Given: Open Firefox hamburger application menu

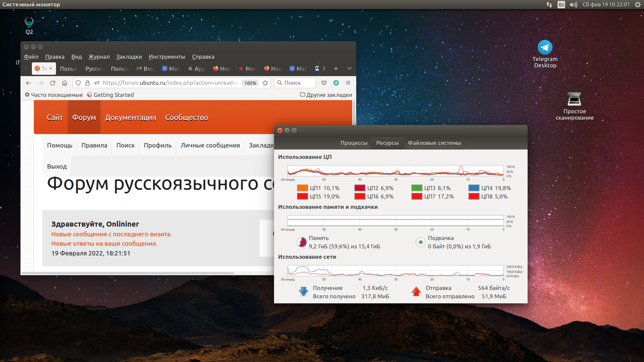Looking at the screenshot, I should tap(348, 83).
